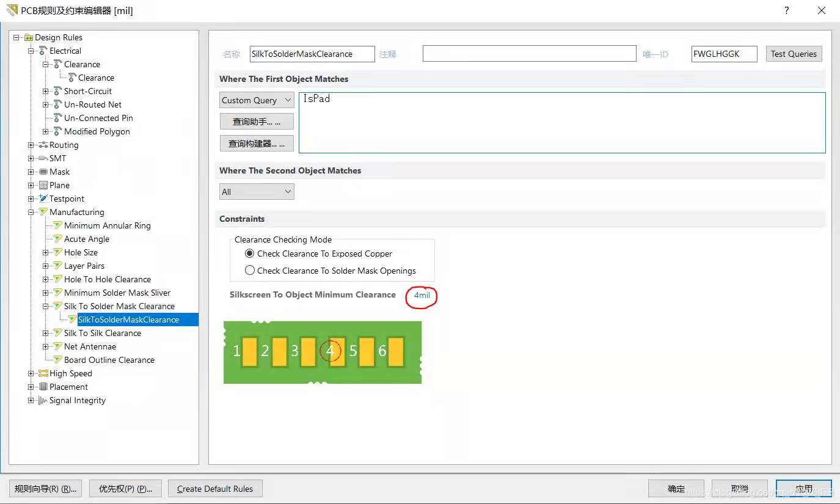Screen dimensions: 840x504
Task: Click the 确定 OK button
Action: [x=676, y=489]
